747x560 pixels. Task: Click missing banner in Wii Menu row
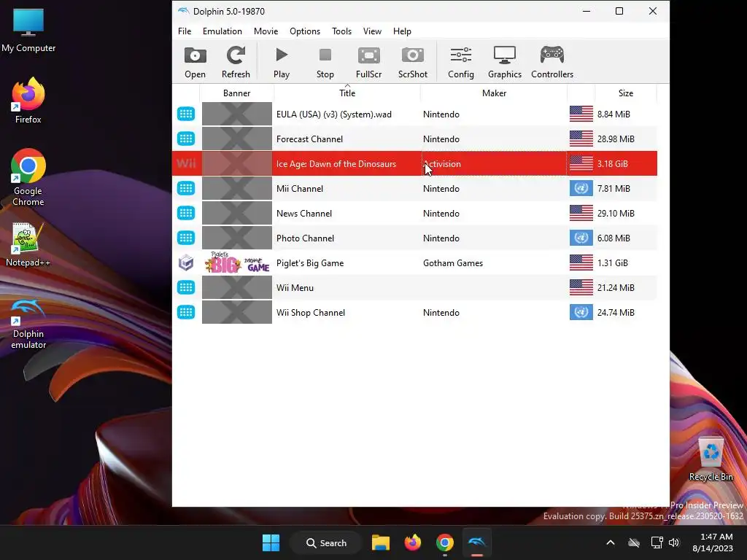[237, 287]
